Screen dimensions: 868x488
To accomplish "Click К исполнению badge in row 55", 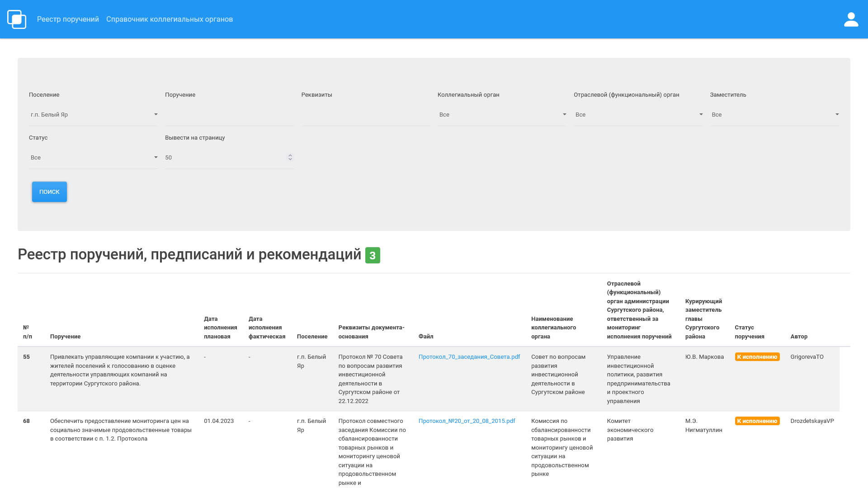I will tap(757, 357).
